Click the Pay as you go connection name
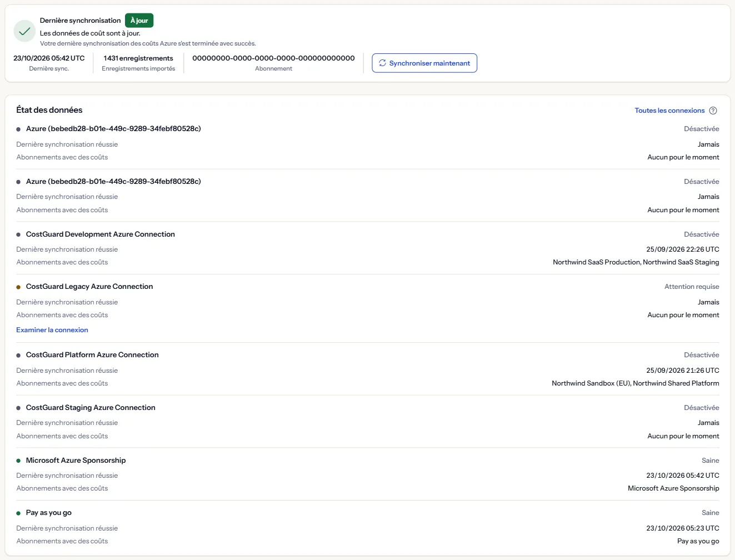This screenshot has width=735, height=560. [49, 513]
